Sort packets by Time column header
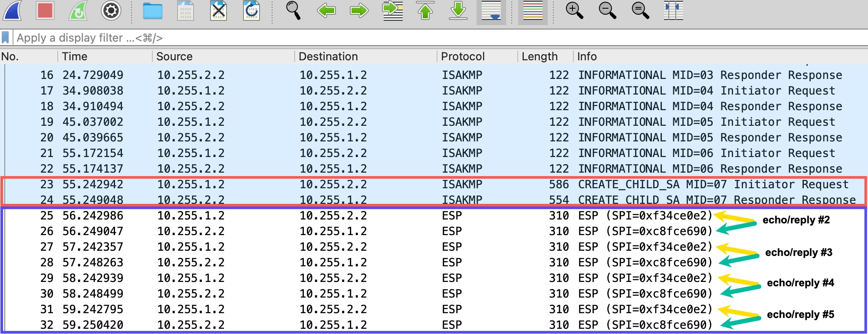868x334 pixels. [75, 57]
